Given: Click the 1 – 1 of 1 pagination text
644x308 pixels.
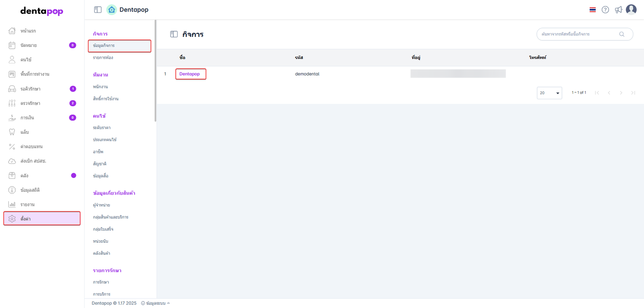Looking at the screenshot, I should (x=579, y=93).
